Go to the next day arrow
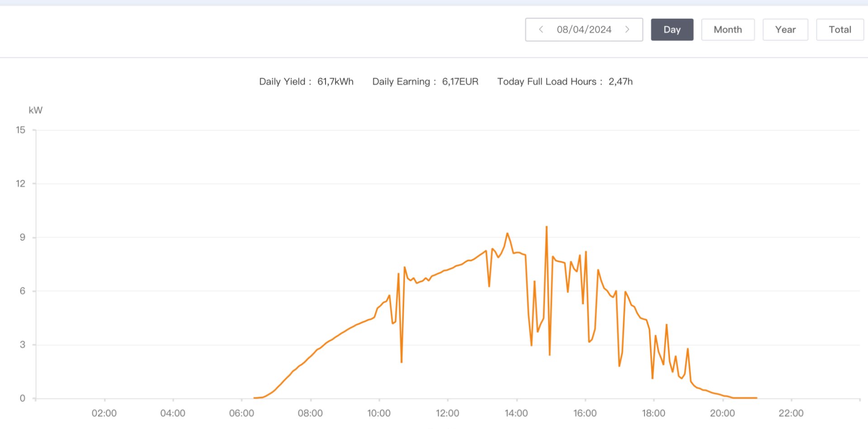 627,29
